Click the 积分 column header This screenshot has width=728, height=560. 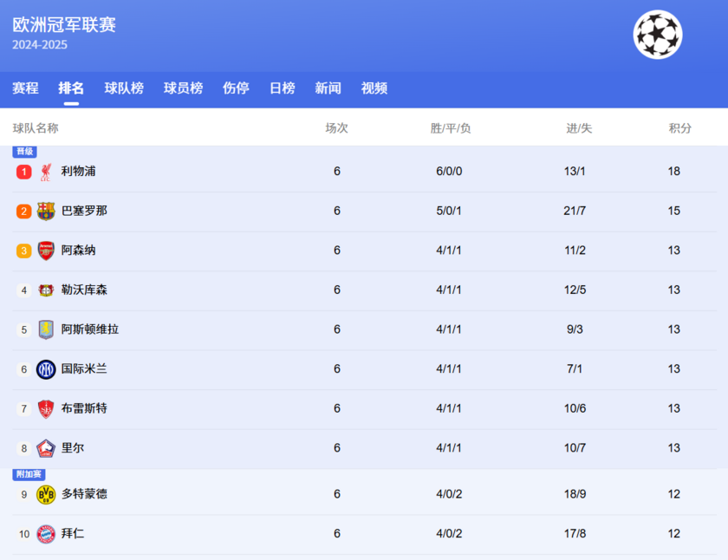click(x=680, y=127)
